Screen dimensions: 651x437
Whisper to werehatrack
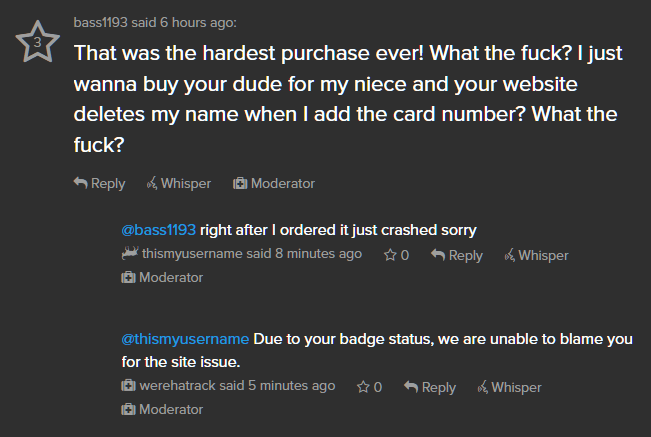tap(508, 387)
